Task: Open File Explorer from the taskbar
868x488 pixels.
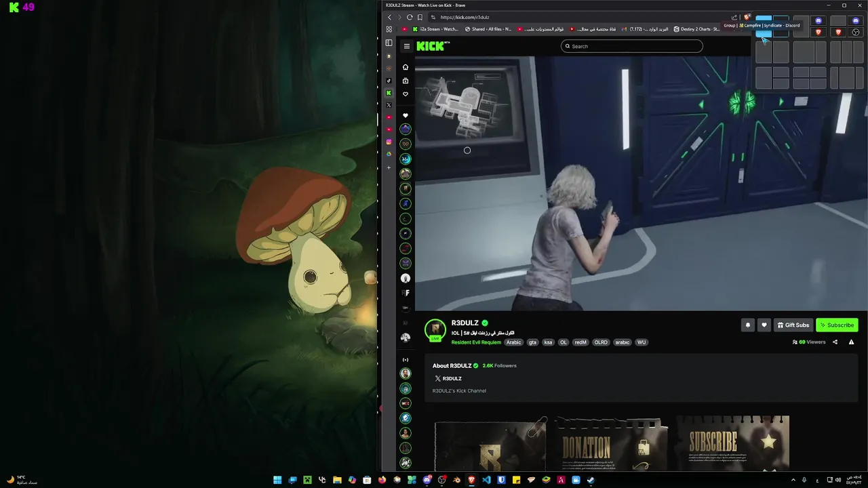Action: pos(337,480)
